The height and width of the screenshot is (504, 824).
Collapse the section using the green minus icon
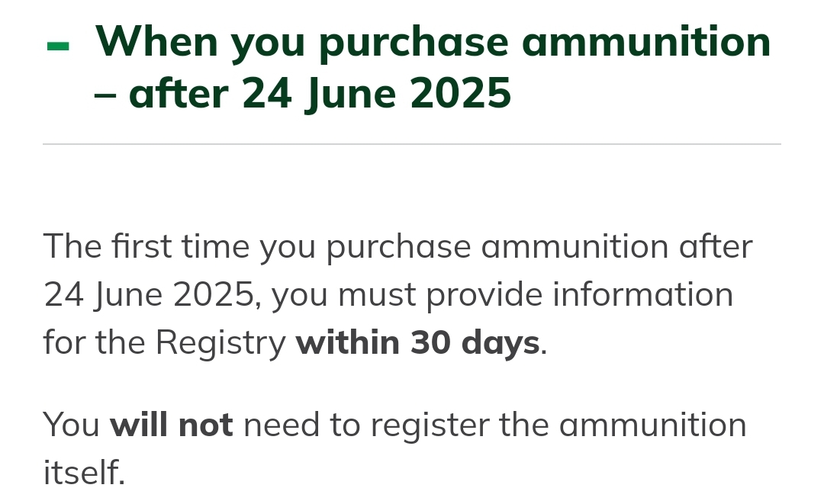coord(58,47)
